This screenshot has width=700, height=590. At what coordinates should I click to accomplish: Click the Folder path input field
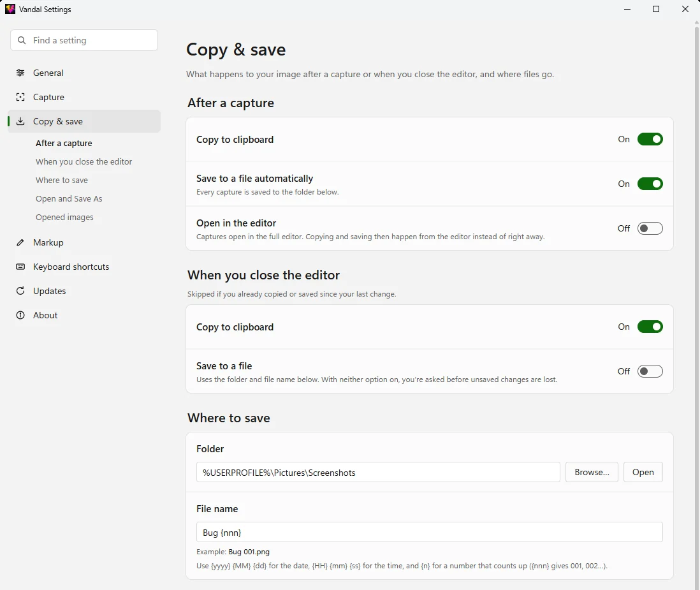[x=378, y=472]
